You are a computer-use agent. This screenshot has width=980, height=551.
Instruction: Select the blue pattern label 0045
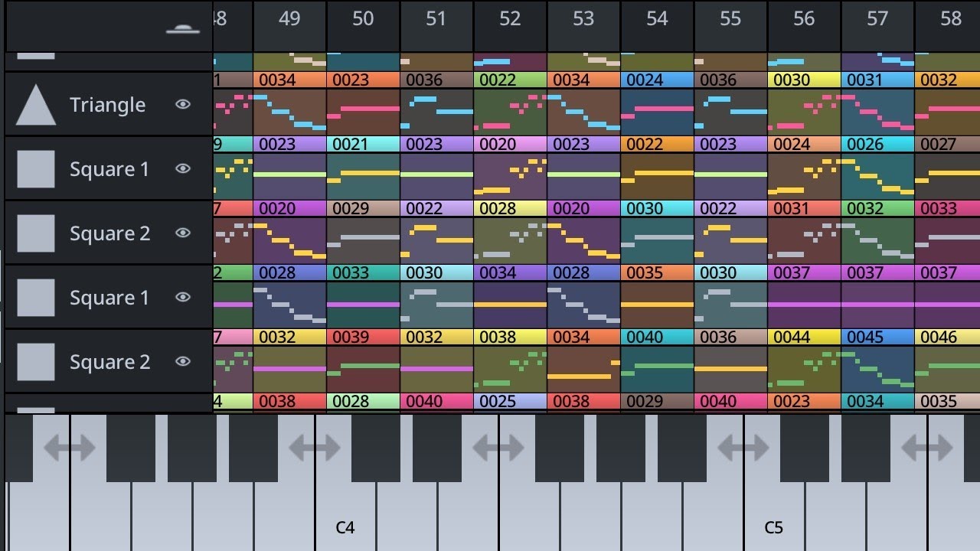(x=877, y=337)
